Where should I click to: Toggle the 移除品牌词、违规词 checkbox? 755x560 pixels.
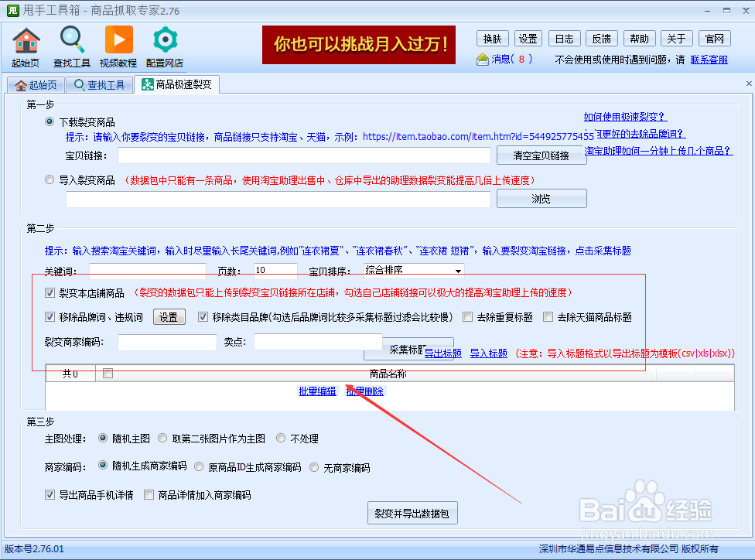pyautogui.click(x=50, y=317)
